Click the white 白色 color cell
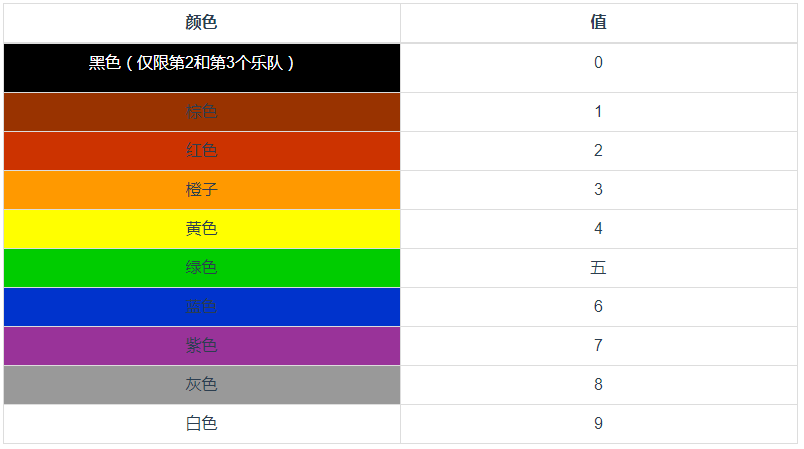 [201, 423]
